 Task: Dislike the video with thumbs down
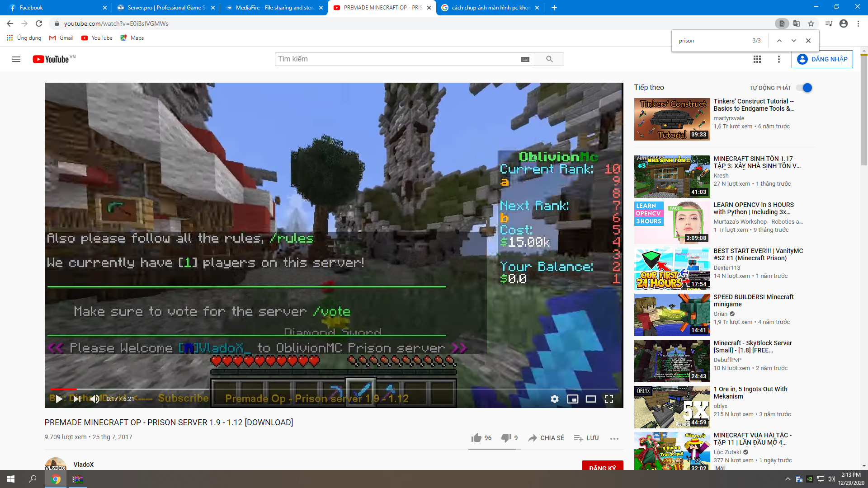(x=506, y=438)
